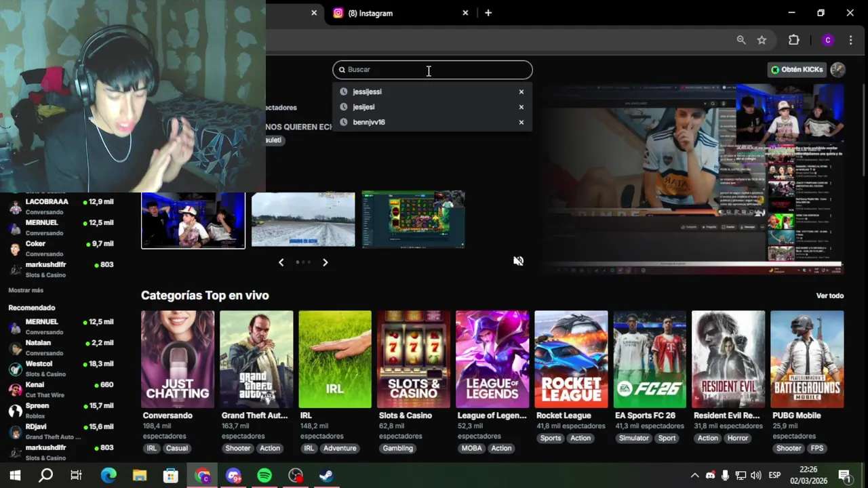Image resolution: width=868 pixels, height=488 pixels.
Task: Click the MOBA tag under League of Legends
Action: 472,448
